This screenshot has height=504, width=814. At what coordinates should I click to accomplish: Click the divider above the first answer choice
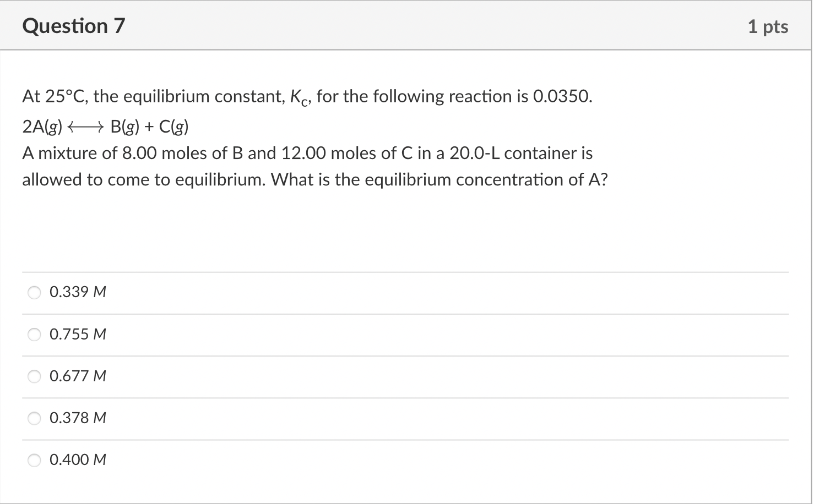pos(406,272)
